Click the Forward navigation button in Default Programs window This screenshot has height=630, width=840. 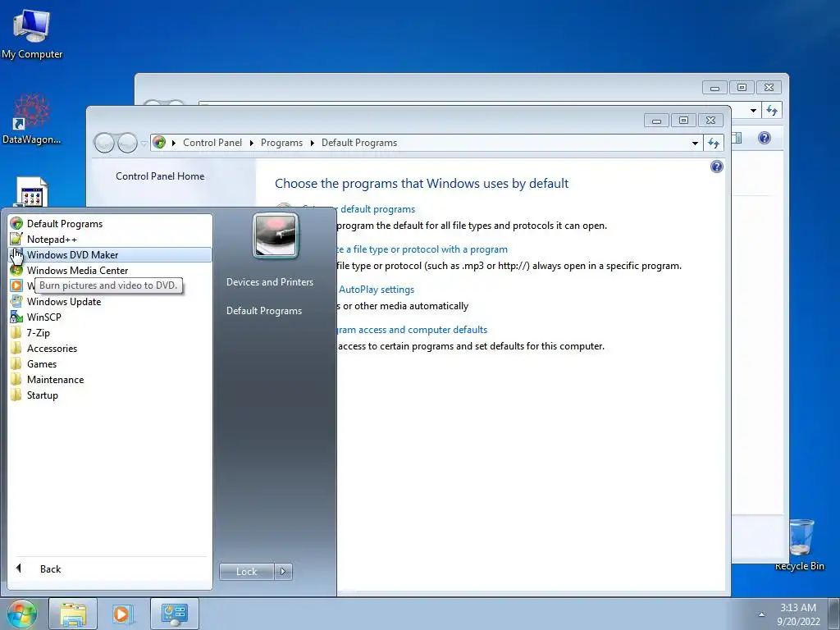(x=127, y=143)
